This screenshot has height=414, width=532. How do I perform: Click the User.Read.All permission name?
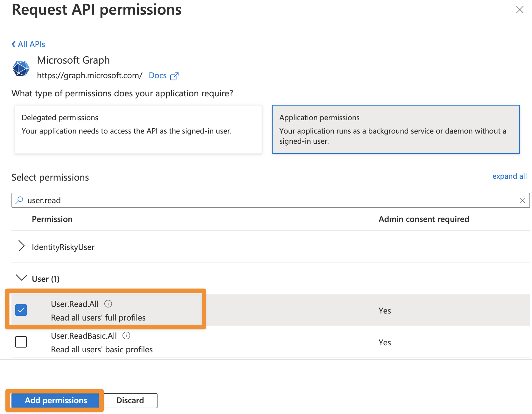tap(75, 304)
